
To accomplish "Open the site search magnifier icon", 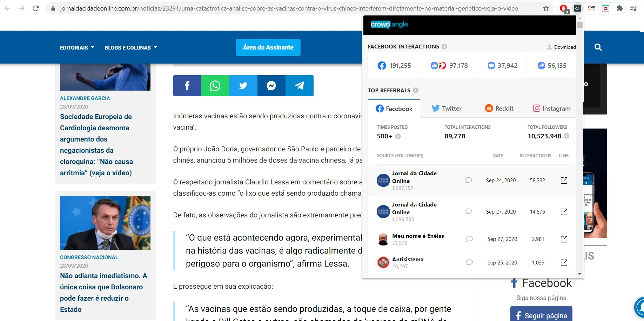I will (x=598, y=47).
